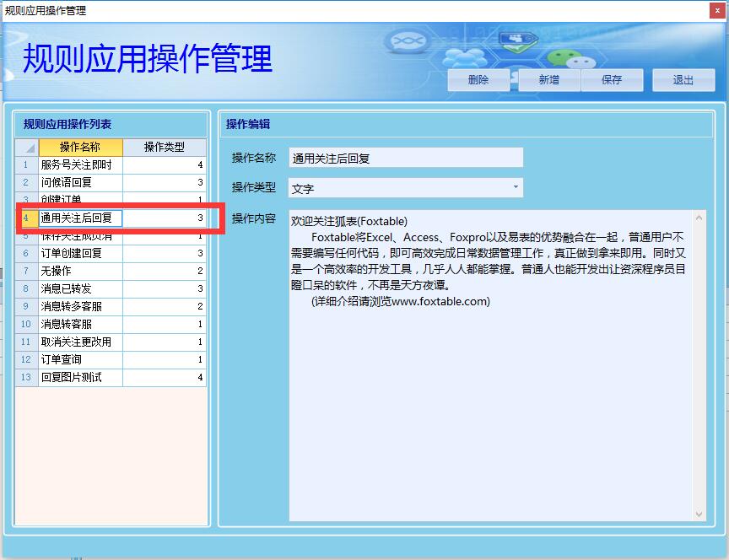Exit the dialog using 退出
Viewport: 729px width, 560px height.
(683, 80)
